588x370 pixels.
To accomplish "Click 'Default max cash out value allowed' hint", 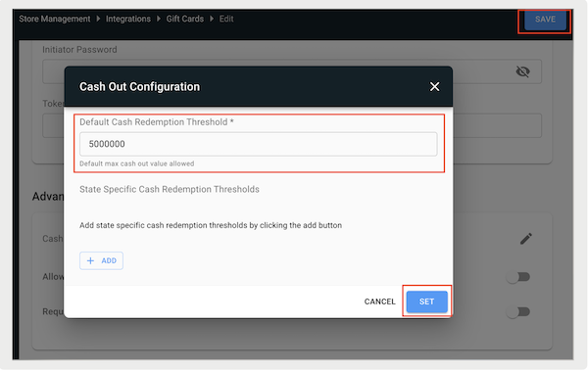I will coord(136,163).
